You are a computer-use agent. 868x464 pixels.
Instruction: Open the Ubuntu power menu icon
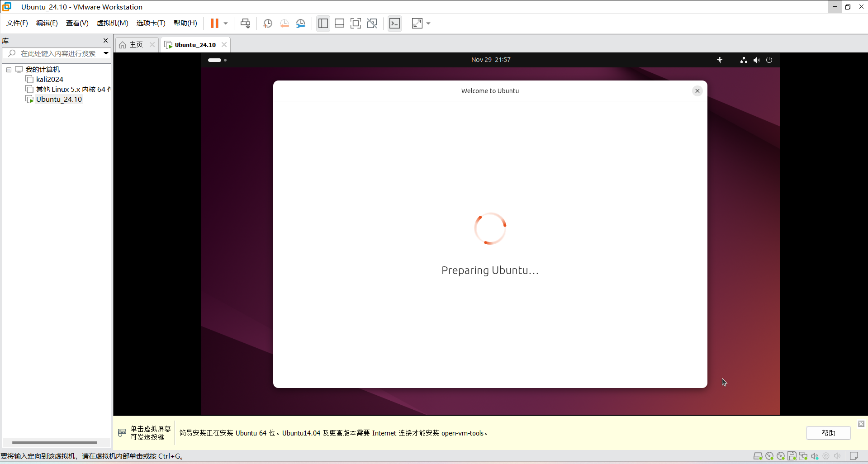(769, 60)
